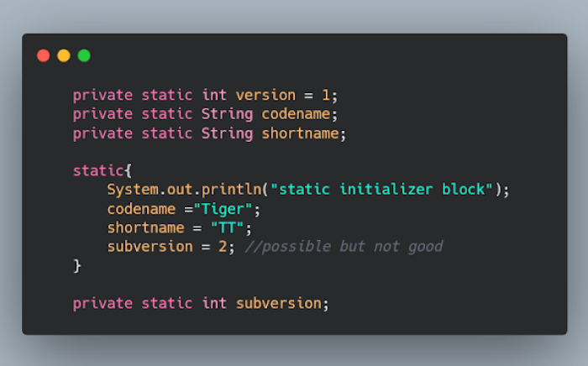Click shortname in its String declaration

point(300,133)
